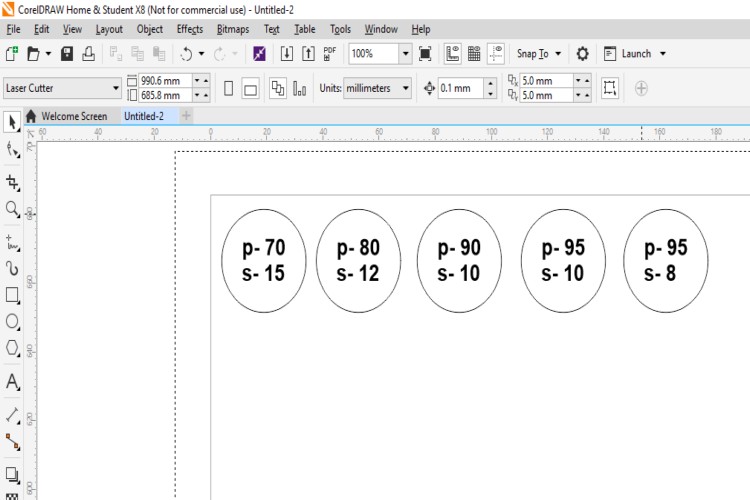Select the Shape edit tool
This screenshot has width=750, height=500.
(12, 150)
